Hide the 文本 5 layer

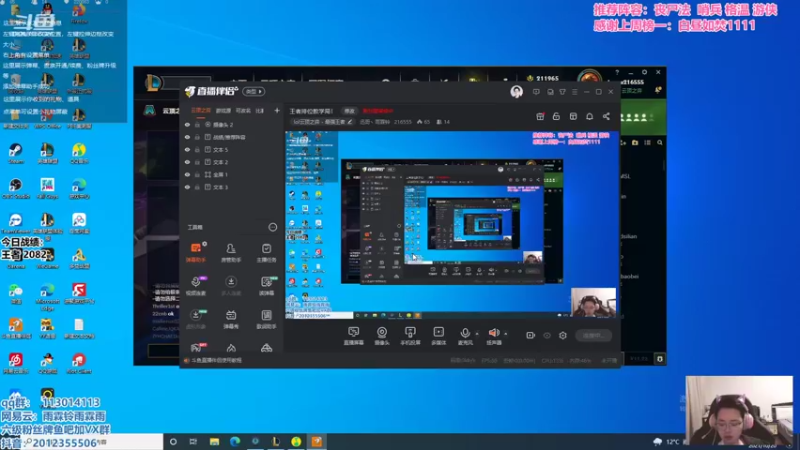pyautogui.click(x=187, y=149)
